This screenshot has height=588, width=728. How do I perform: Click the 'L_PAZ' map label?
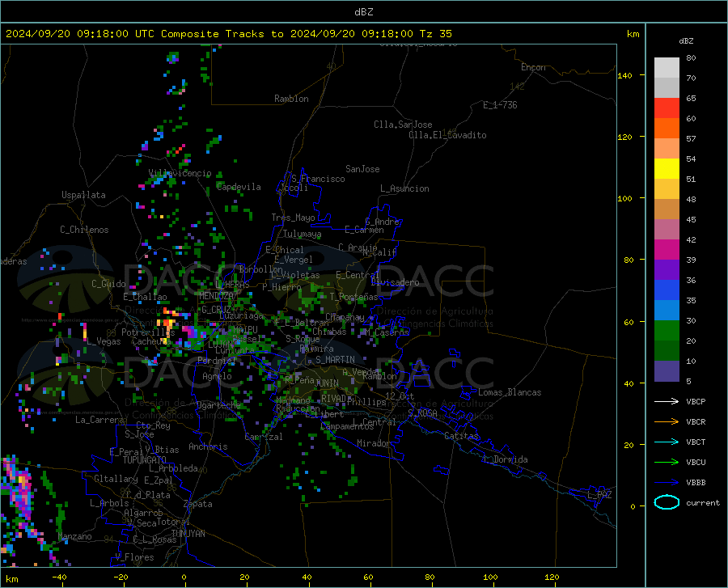(599, 495)
